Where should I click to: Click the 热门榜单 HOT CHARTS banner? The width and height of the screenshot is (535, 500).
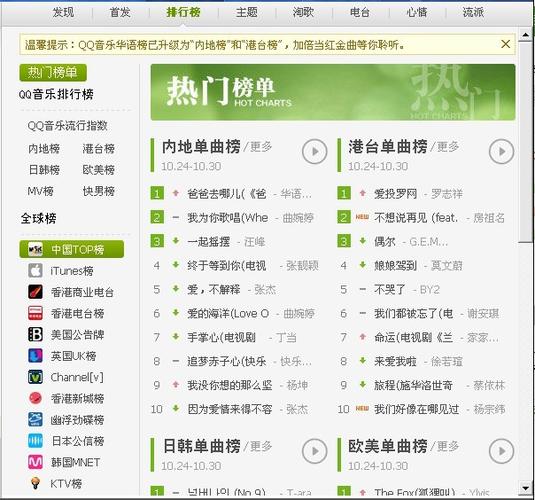(x=333, y=92)
